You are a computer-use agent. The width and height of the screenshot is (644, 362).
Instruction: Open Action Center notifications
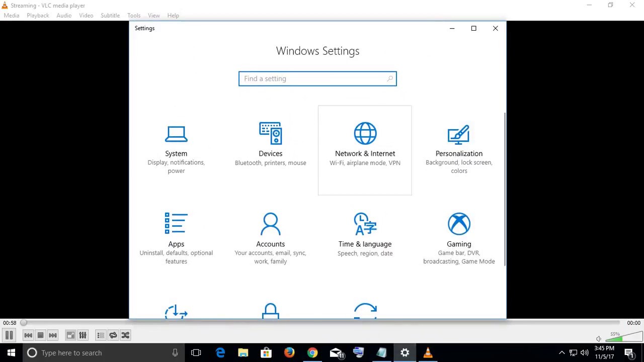tap(629, 353)
